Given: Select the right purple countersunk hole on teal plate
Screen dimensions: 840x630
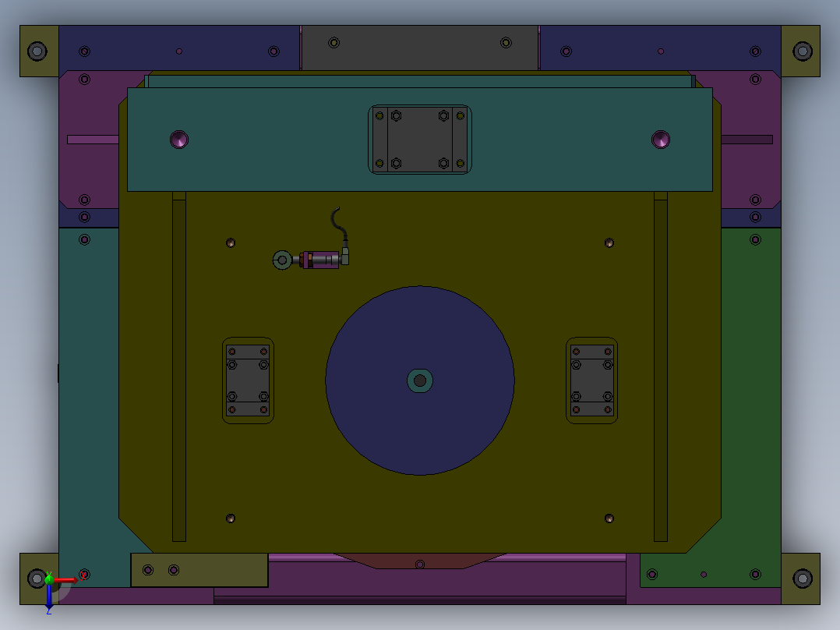Looking at the screenshot, I should [x=661, y=140].
